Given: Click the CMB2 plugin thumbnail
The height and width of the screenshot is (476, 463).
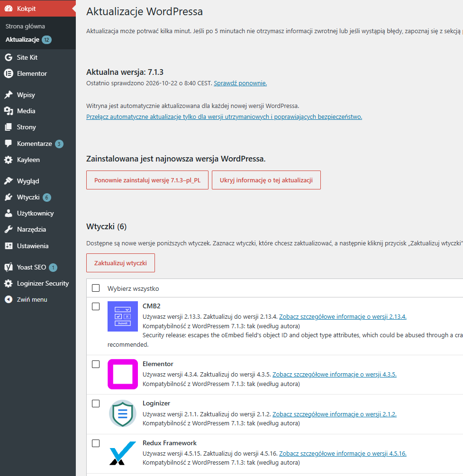Looking at the screenshot, I should tap(123, 316).
